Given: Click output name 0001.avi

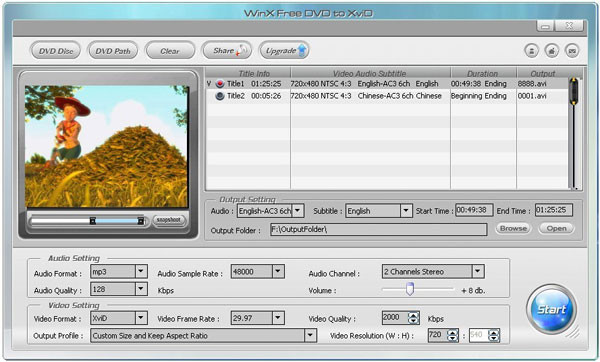Looking at the screenshot, I should (532, 96).
